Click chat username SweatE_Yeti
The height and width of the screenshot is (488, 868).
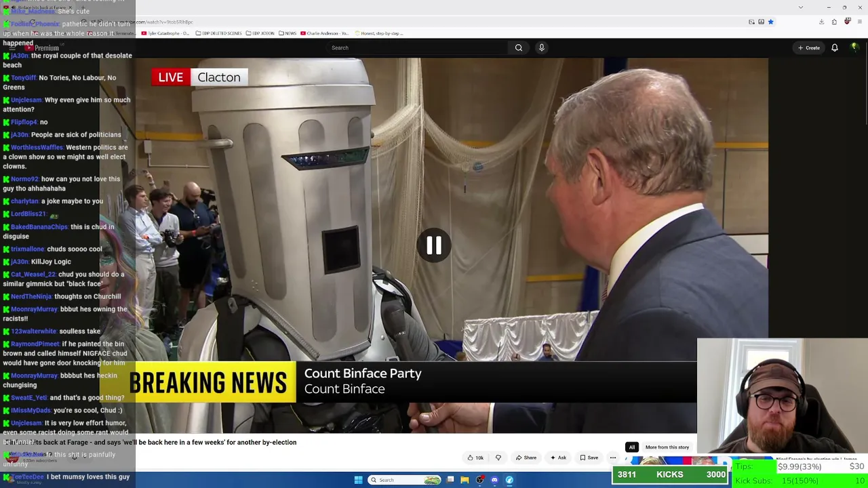click(28, 398)
